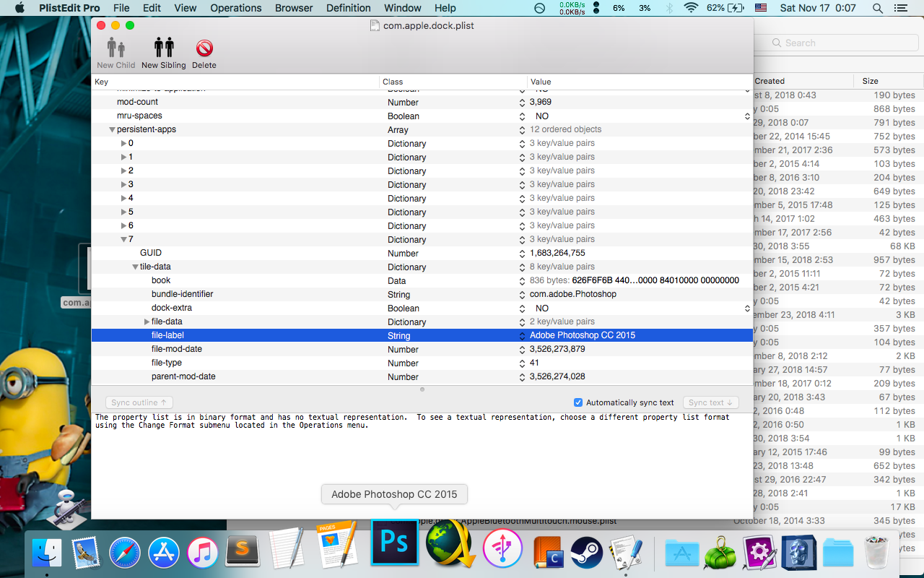
Task: Select the bundle-identifier row
Action: pos(182,295)
